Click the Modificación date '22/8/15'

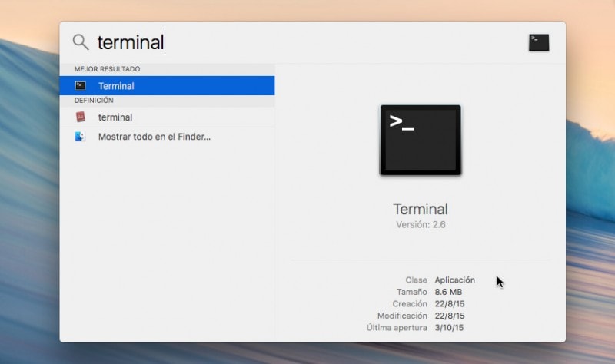coord(450,316)
